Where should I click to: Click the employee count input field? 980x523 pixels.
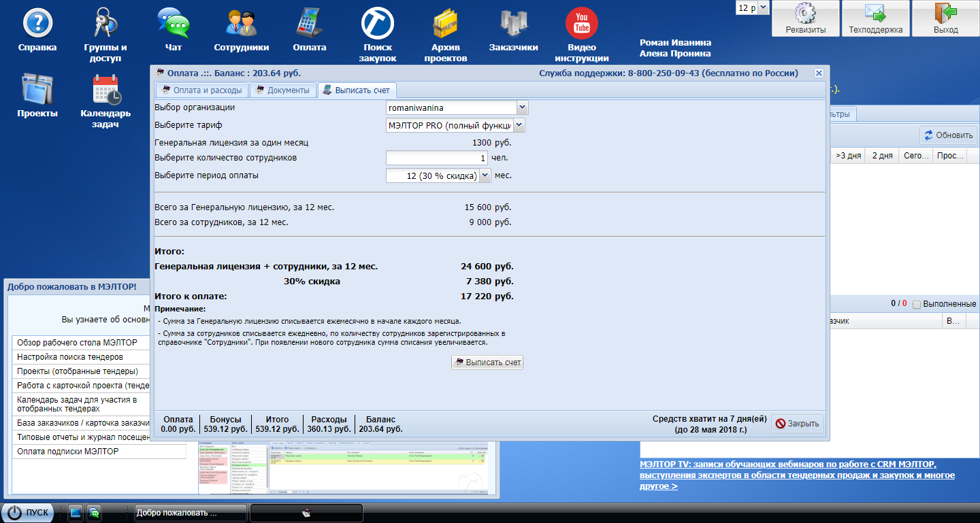coord(436,158)
